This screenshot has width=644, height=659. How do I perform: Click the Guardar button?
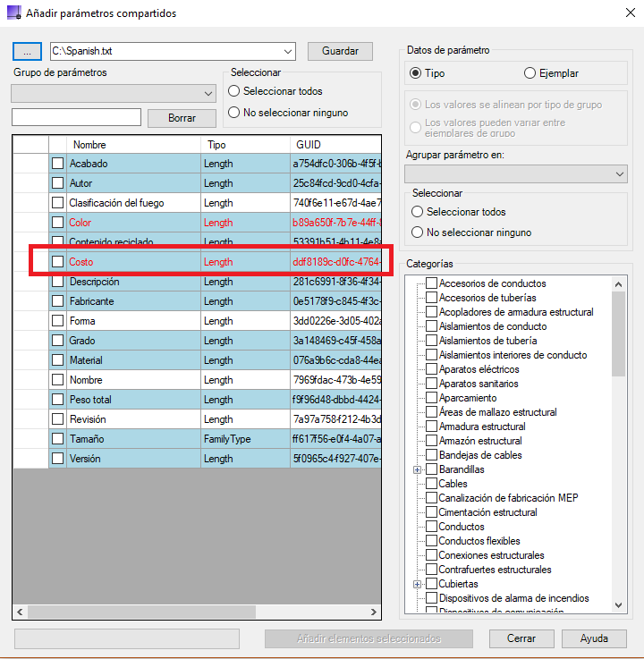click(x=340, y=51)
